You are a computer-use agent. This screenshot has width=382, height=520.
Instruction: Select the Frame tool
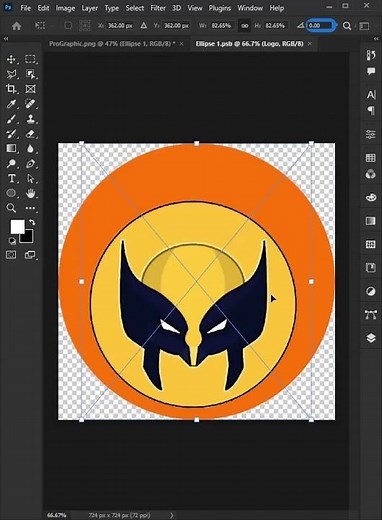click(x=30, y=89)
